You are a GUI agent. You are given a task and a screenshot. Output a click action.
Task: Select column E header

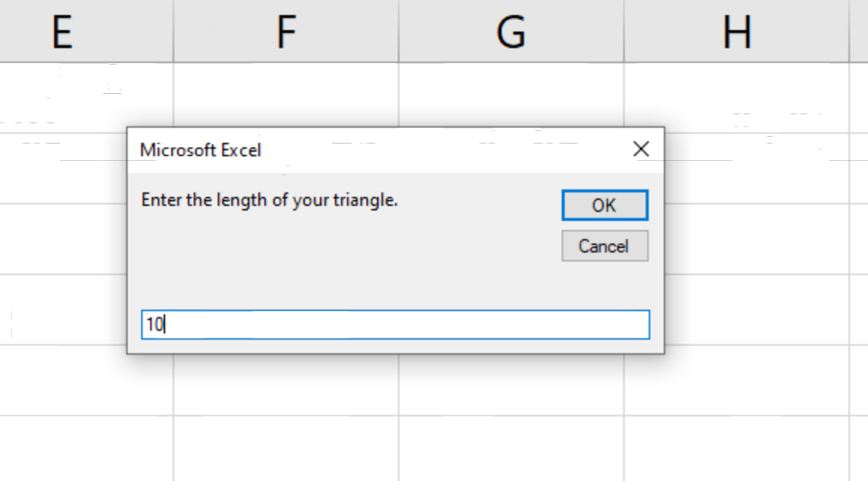click(63, 30)
